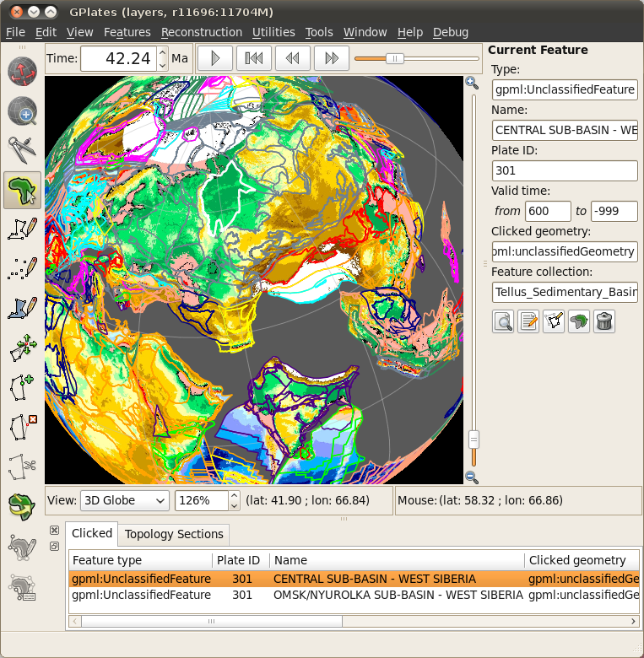The width and height of the screenshot is (644, 658).
Task: Reset animation to start time
Action: pos(253,58)
